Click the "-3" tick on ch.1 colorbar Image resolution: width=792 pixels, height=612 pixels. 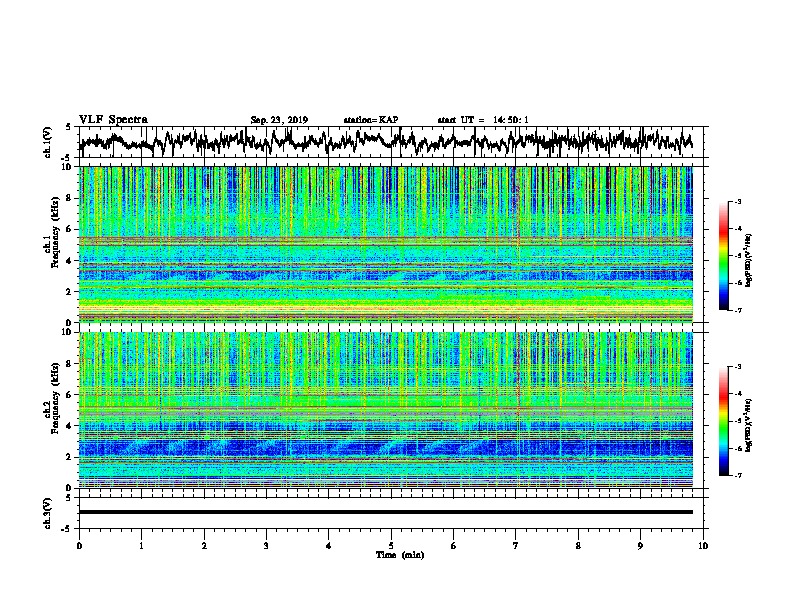pos(738,201)
